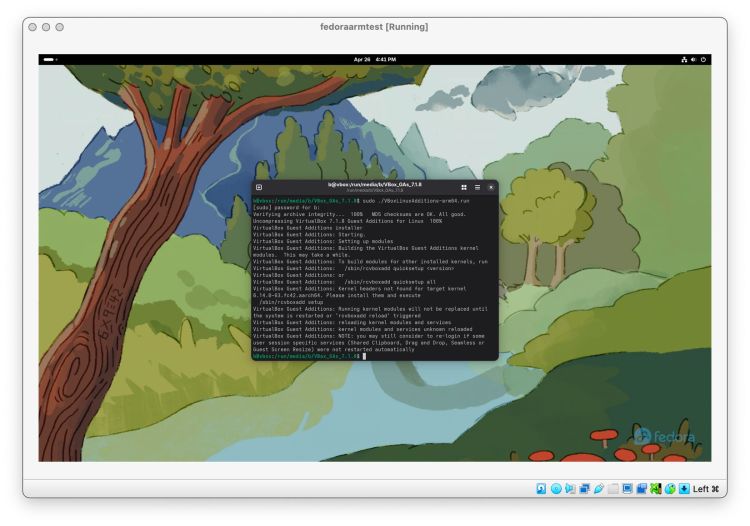750x526 pixels.
Task: Click the red close button of VM window
Action: (x=33, y=27)
